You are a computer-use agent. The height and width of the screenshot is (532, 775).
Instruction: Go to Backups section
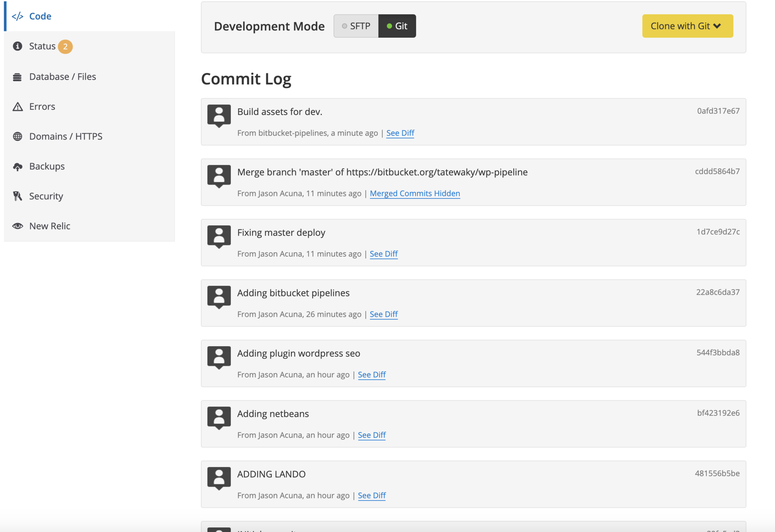(x=47, y=166)
